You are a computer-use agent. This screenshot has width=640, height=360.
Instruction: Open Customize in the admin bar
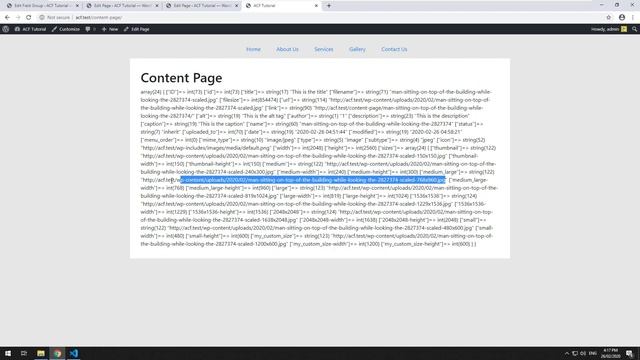tap(66, 29)
